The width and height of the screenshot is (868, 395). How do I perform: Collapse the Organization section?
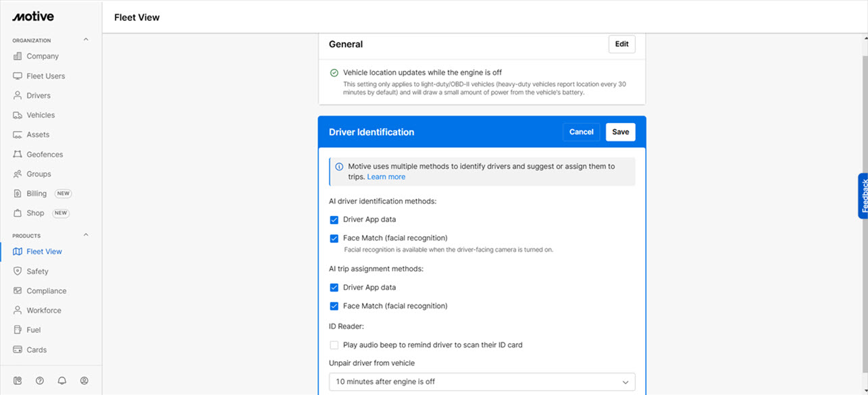86,40
